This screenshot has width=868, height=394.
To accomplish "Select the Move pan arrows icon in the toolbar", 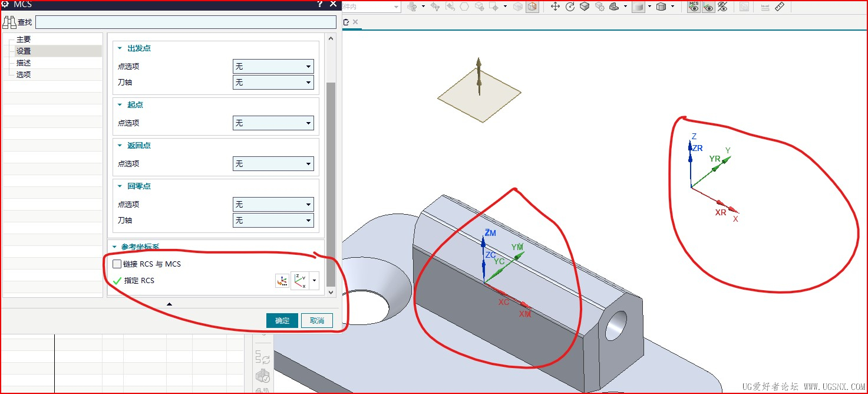I will (x=555, y=7).
